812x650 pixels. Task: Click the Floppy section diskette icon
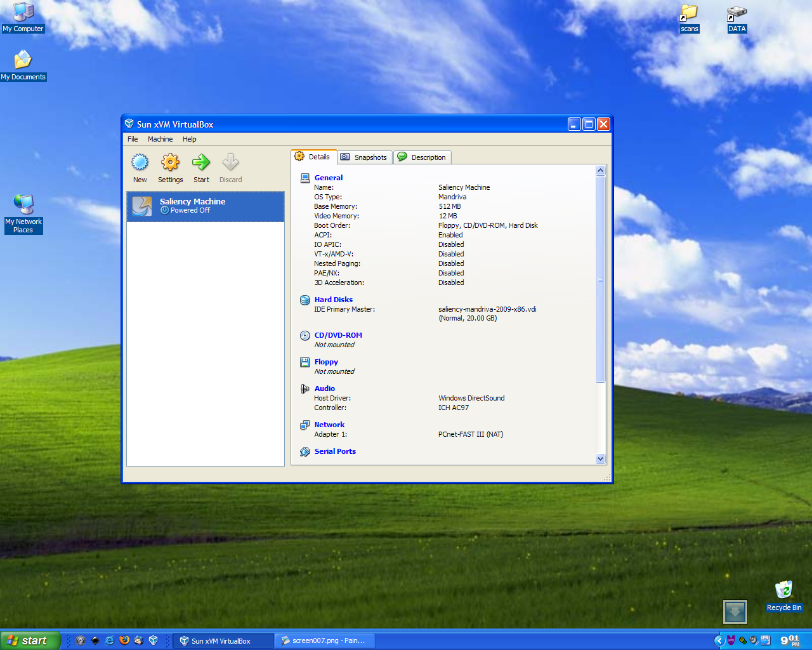coord(305,362)
